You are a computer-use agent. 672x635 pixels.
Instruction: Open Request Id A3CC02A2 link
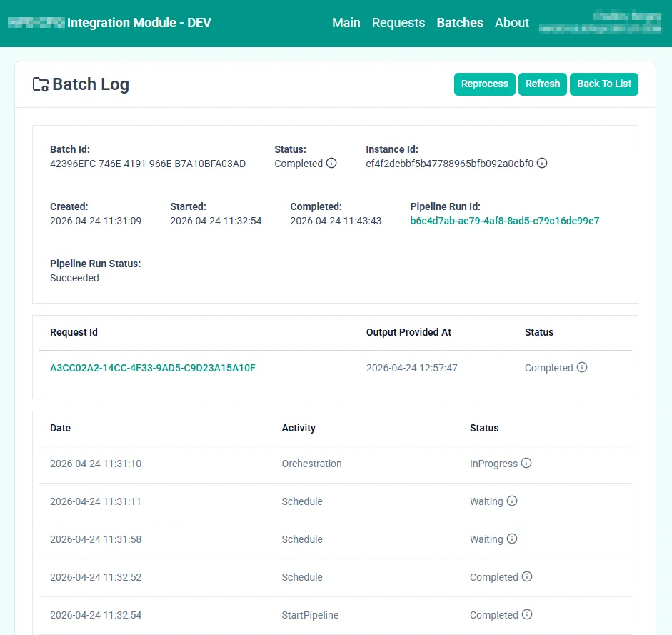[x=152, y=368]
